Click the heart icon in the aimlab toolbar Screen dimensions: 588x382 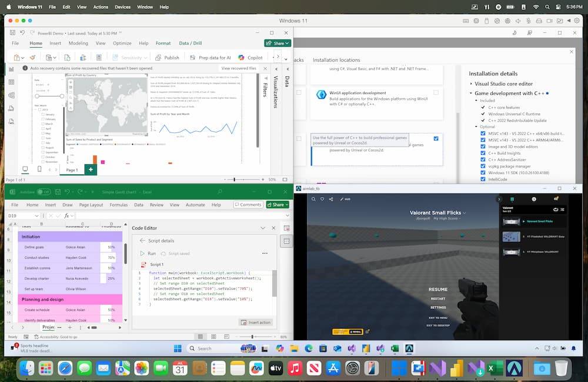point(322,199)
